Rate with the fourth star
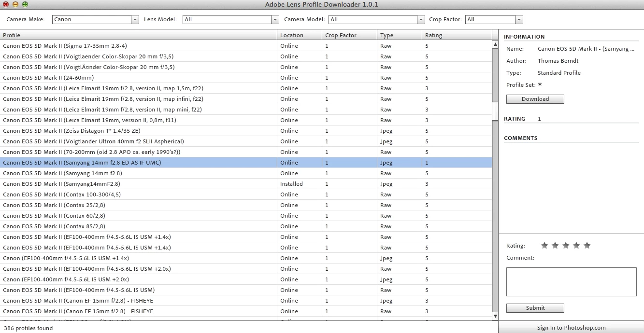Image resolution: width=644 pixels, height=333 pixels. click(576, 246)
